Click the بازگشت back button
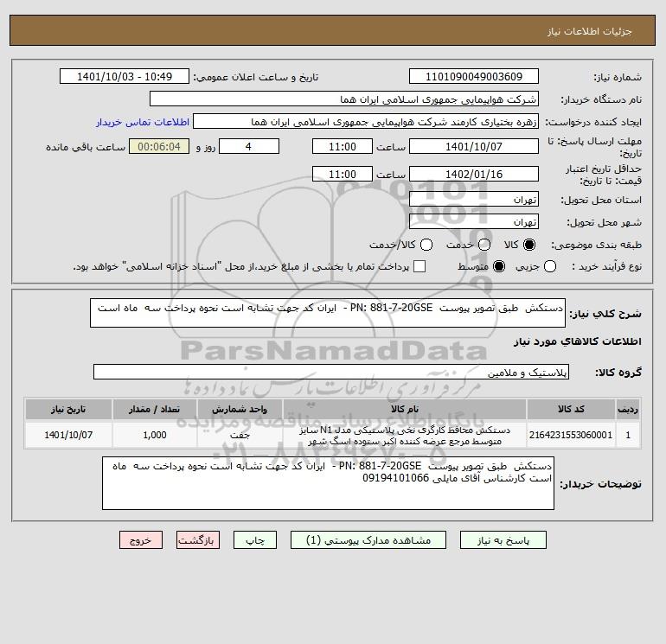 point(198,540)
